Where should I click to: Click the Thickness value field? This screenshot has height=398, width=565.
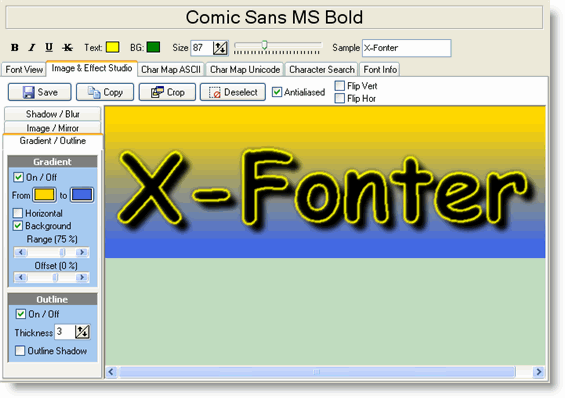65,332
